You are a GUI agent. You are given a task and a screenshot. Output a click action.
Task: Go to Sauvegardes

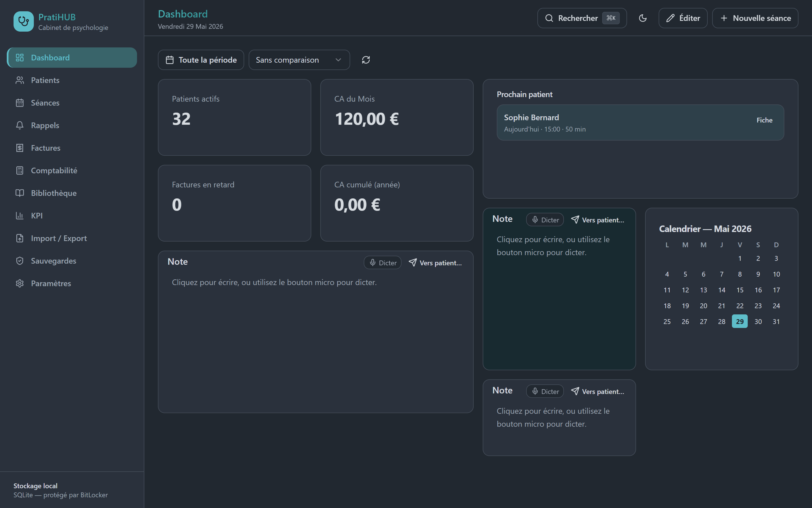pos(72,260)
